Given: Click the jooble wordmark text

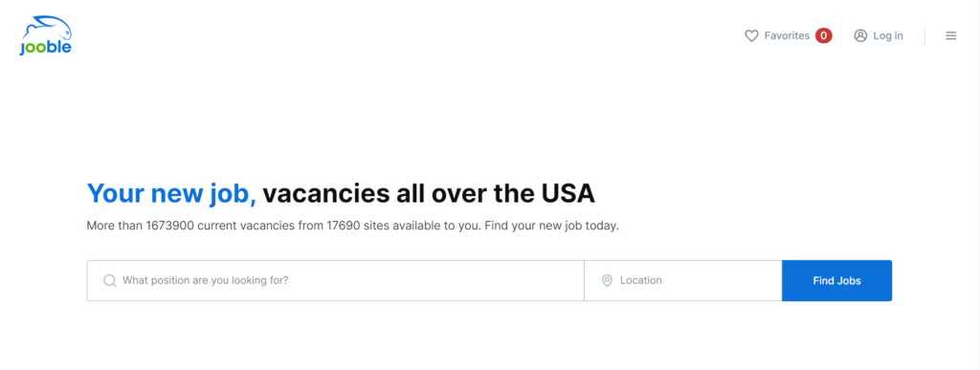Looking at the screenshot, I should click(45, 48).
